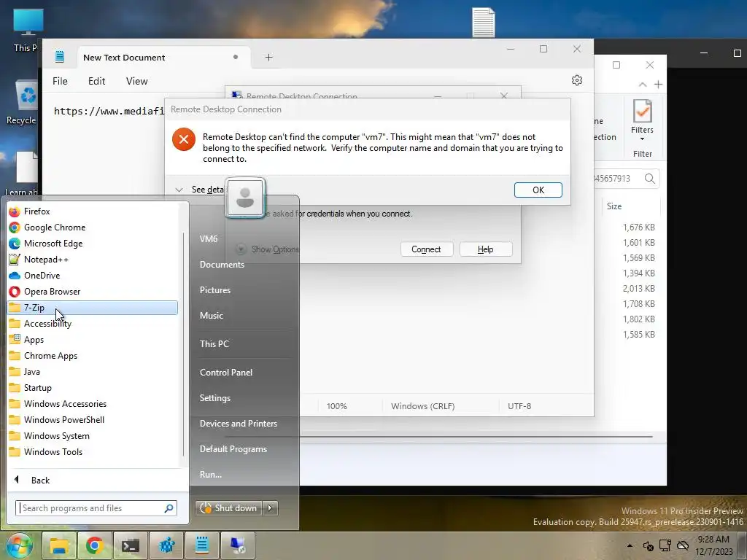Screen dimensions: 747x560
Task: Click UTF-8 encoding in status bar
Action: coord(519,406)
